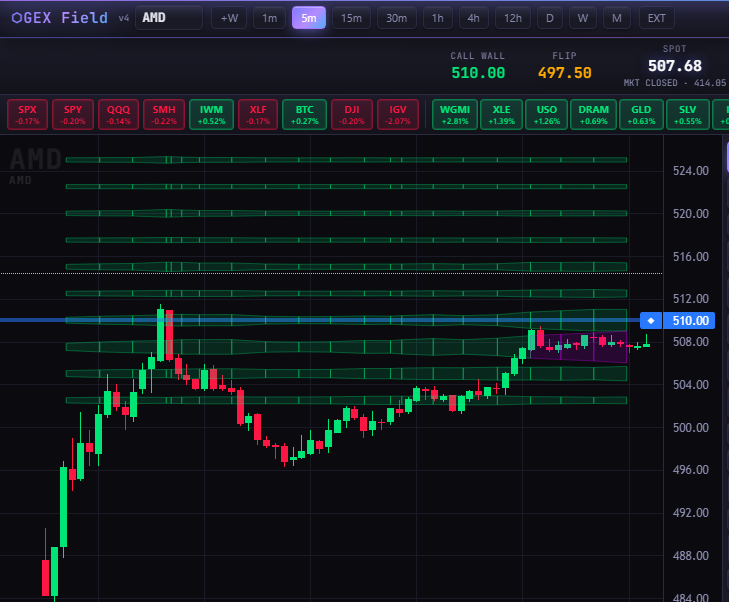This screenshot has height=602, width=729.
Task: Click the 500.00 price axis label
Action: coord(691,428)
